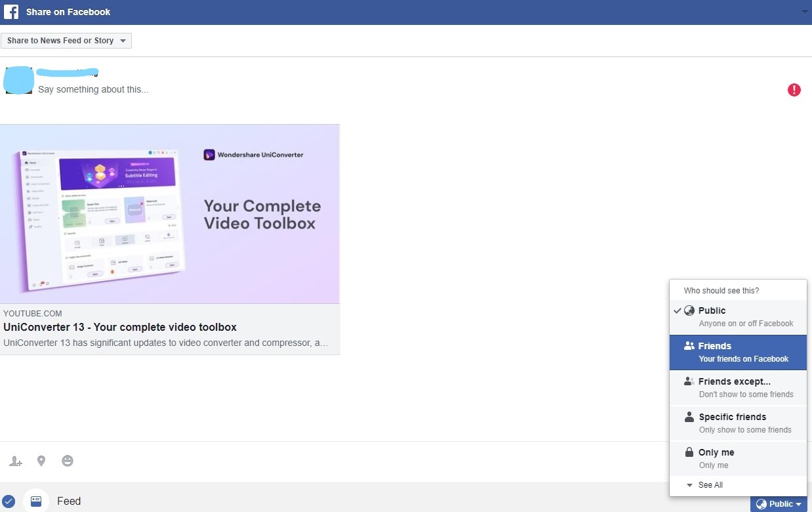
Task: Click the Friends except icon
Action: [689, 381]
